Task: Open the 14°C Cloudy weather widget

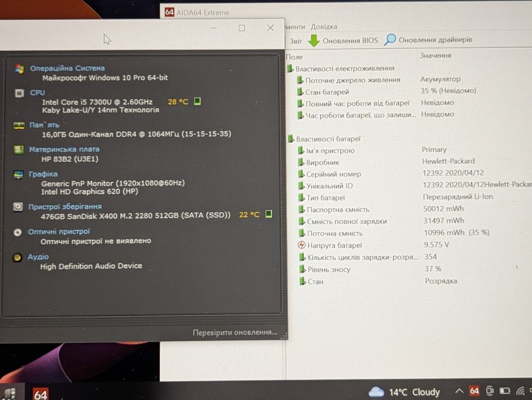Action: [x=404, y=392]
